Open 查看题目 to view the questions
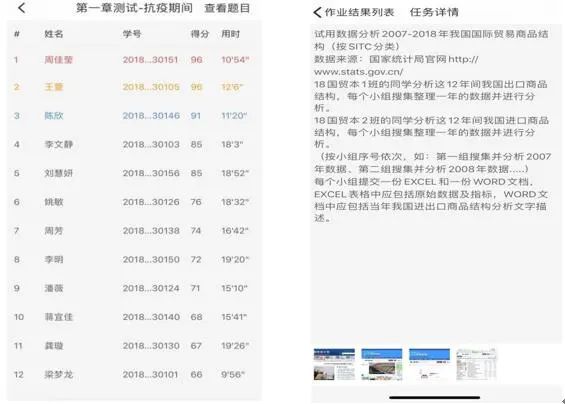This screenshot has width=565, height=404. click(x=227, y=8)
